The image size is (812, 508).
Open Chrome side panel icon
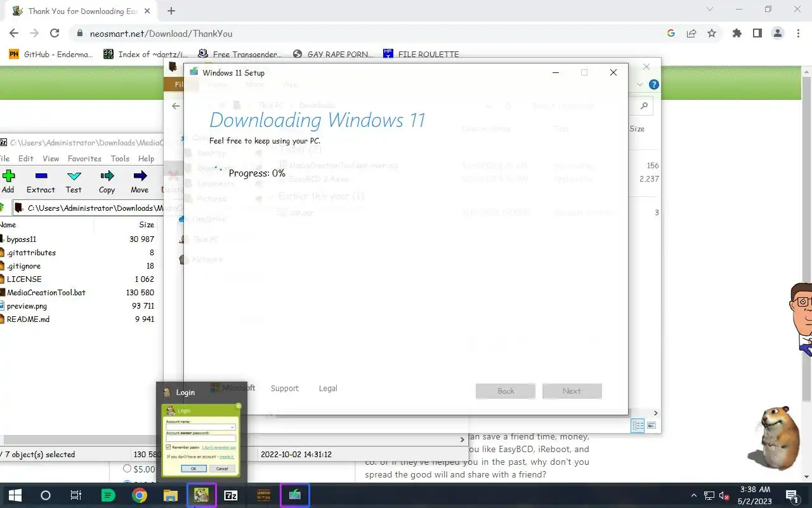pos(757,34)
